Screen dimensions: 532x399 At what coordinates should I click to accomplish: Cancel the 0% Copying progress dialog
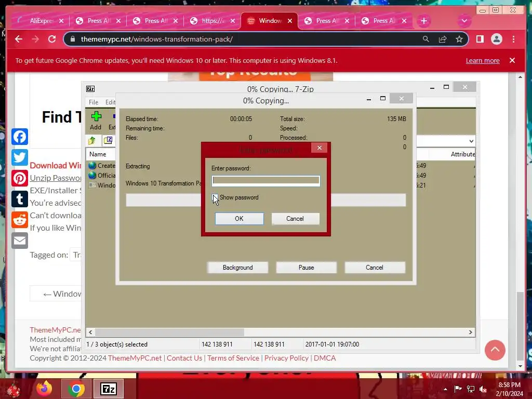click(375, 268)
